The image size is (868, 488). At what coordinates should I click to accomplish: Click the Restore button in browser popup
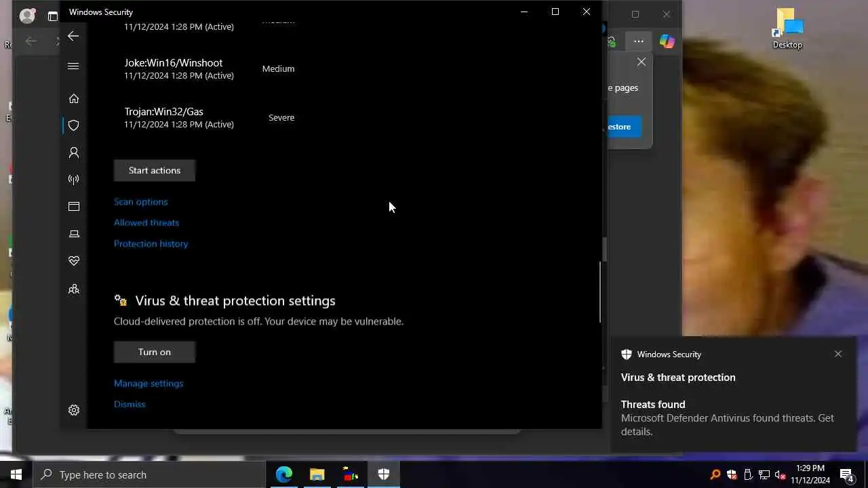623,127
